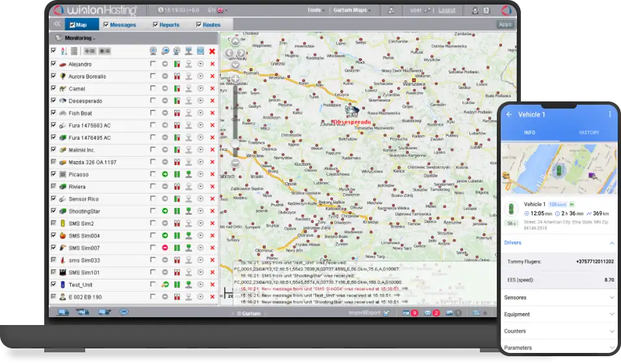Switch to the Map tab
The height and width of the screenshot is (364, 621).
(x=82, y=25)
